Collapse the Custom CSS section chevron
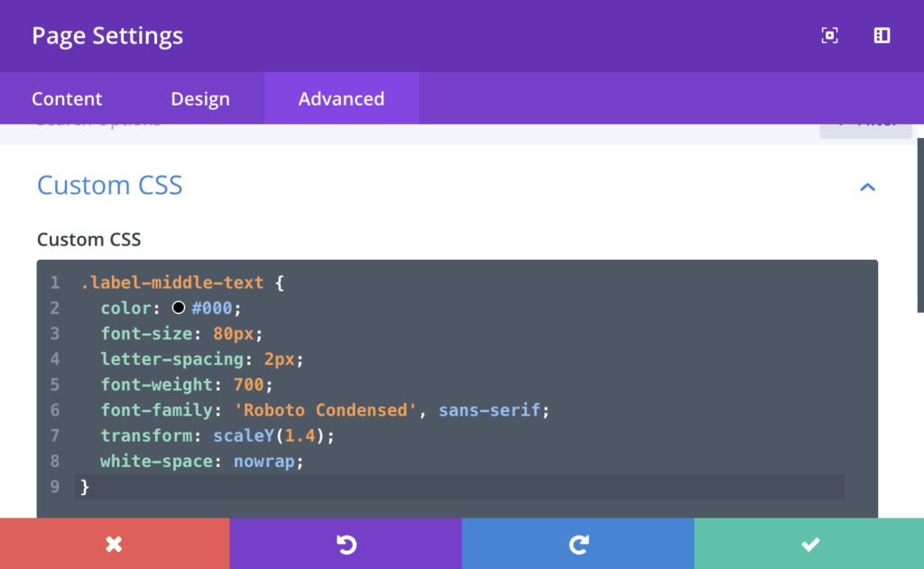Viewport: 924px width, 569px height. (x=867, y=188)
